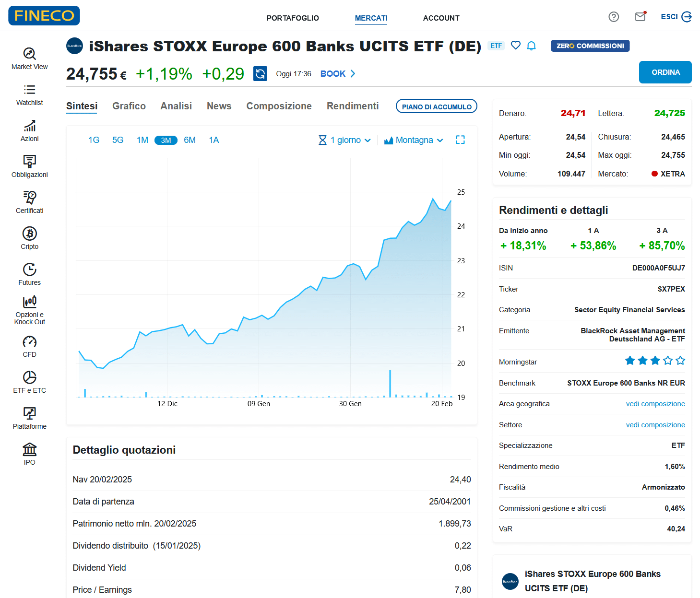Click the Morningstar star rating
The height and width of the screenshot is (598, 700).
[655, 361]
